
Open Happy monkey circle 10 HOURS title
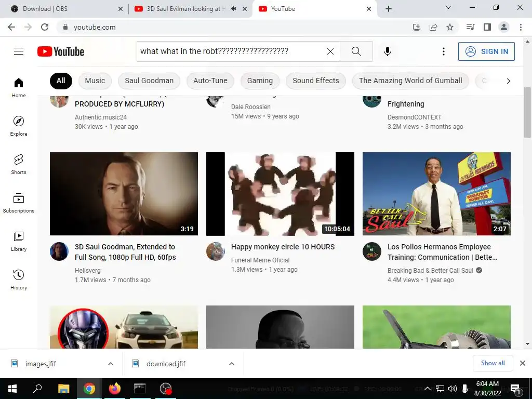[283, 247]
